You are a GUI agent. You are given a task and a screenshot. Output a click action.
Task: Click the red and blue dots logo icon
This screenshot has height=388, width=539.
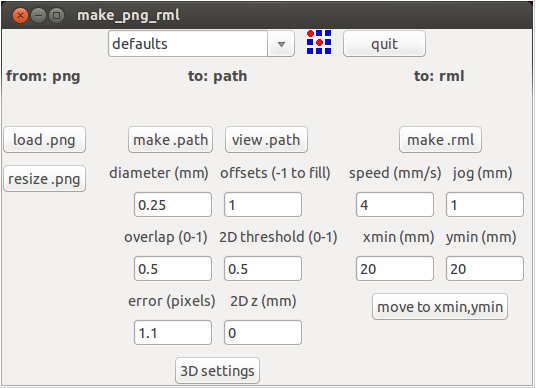pyautogui.click(x=319, y=42)
